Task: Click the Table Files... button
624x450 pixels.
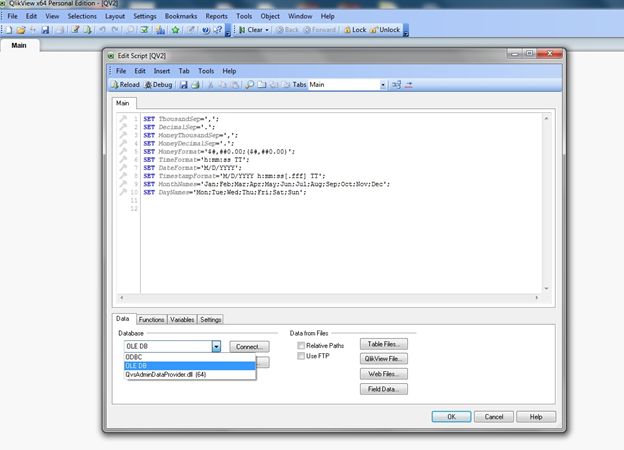Action: point(384,344)
